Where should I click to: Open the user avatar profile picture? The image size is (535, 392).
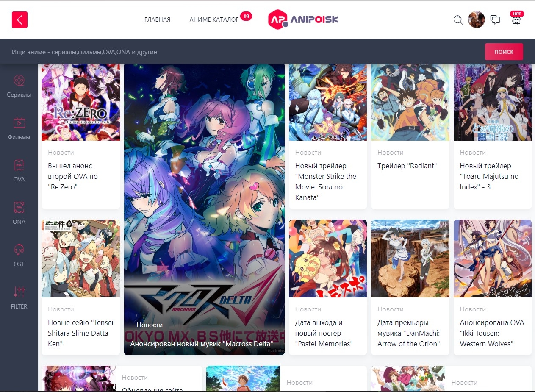[476, 19]
